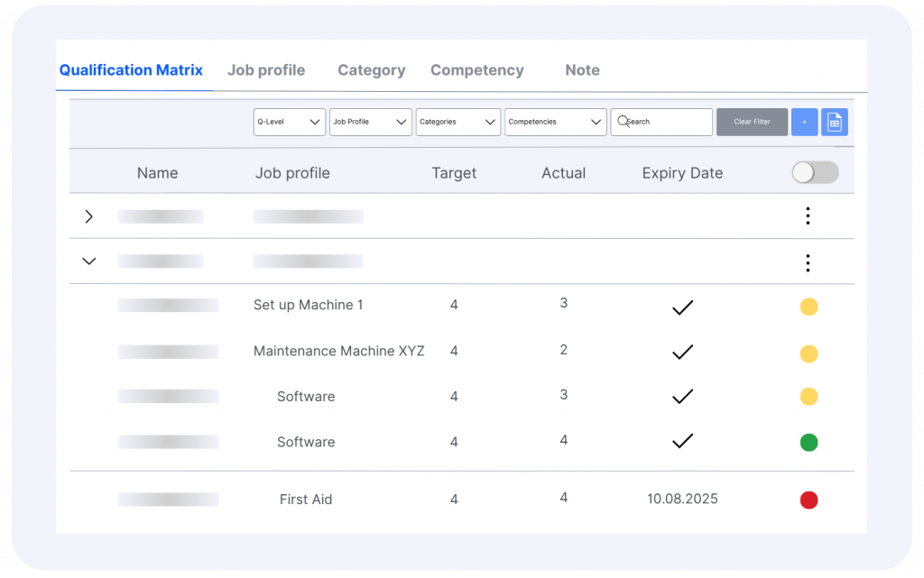924x578 pixels.
Task: Expand the first collapsed row chevron
Action: 88,216
